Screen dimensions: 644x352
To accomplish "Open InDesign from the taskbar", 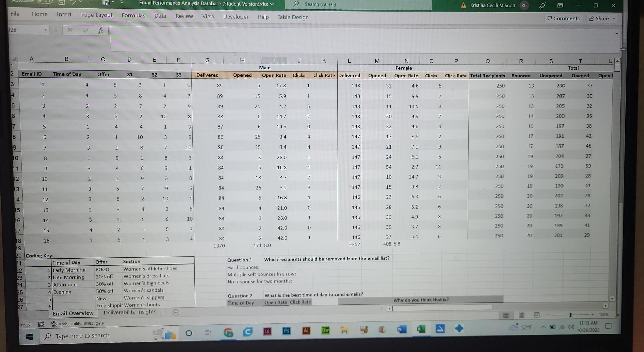I will (x=267, y=331).
